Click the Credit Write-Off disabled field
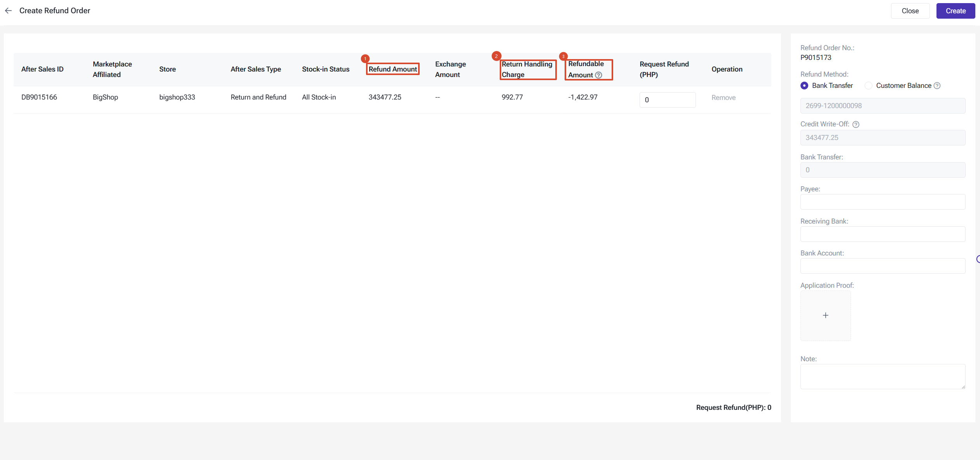The width and height of the screenshot is (980, 460). (882, 138)
